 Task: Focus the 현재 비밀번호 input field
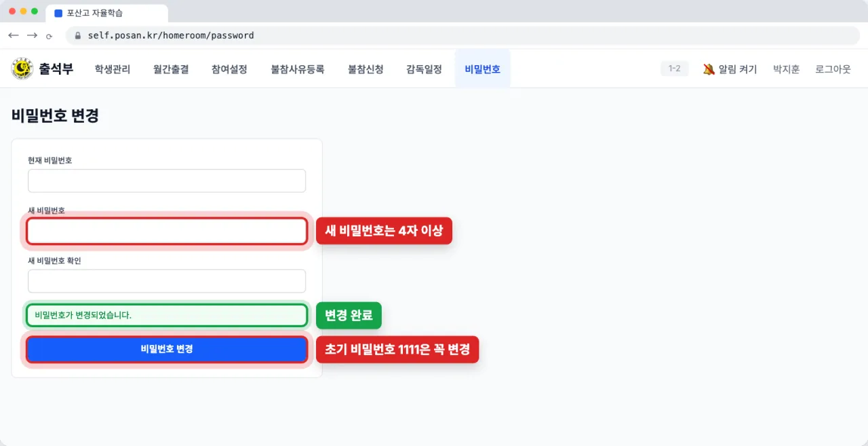pos(167,181)
